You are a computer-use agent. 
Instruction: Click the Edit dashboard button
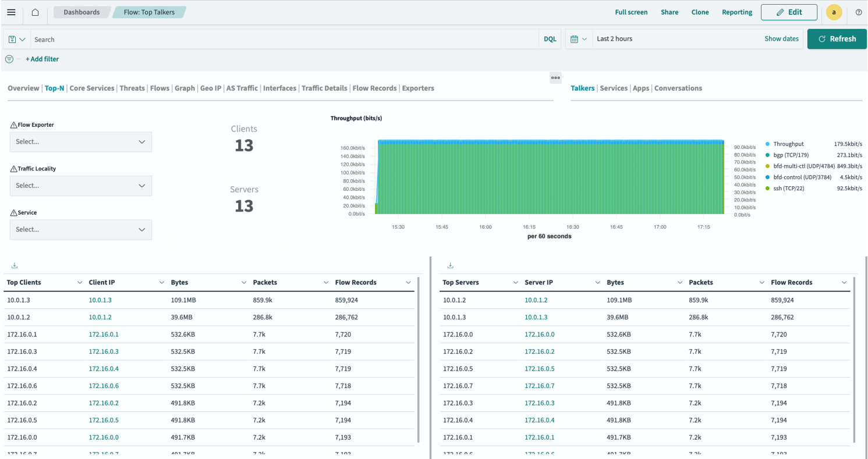(x=789, y=12)
